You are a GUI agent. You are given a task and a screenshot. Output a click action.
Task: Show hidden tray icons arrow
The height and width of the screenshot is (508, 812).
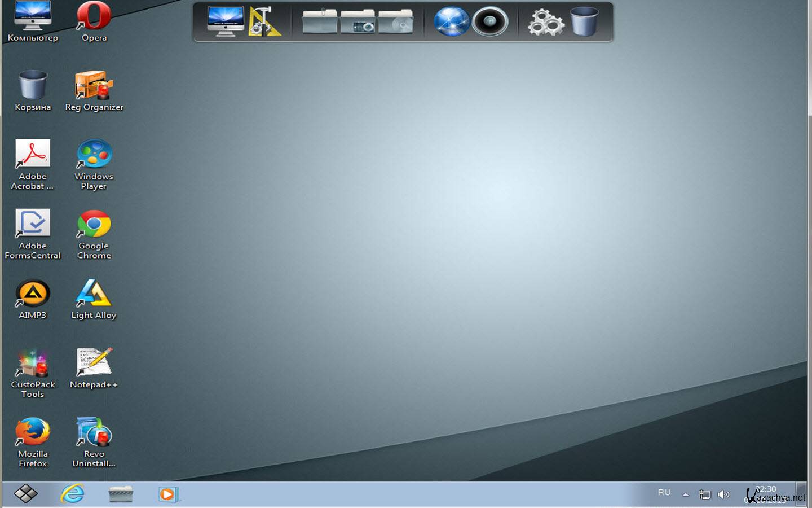[x=686, y=494]
